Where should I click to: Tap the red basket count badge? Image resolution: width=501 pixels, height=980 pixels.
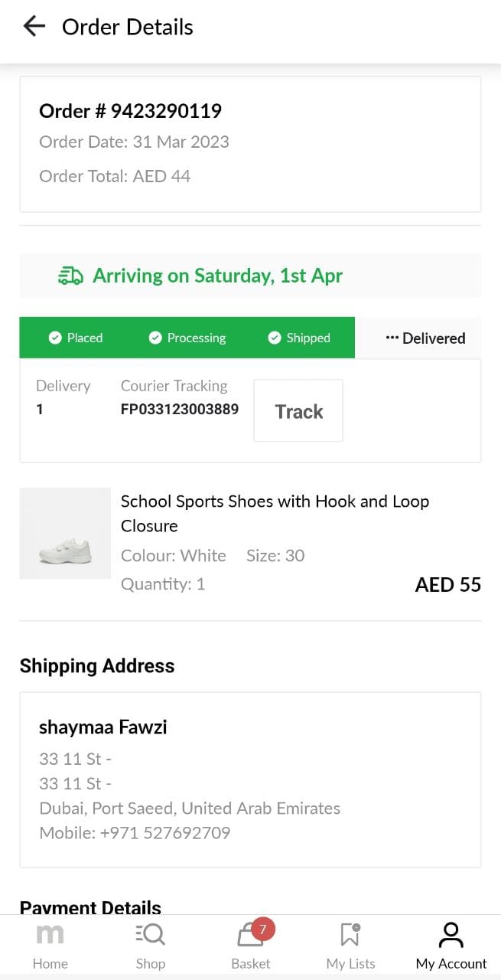coord(262,929)
